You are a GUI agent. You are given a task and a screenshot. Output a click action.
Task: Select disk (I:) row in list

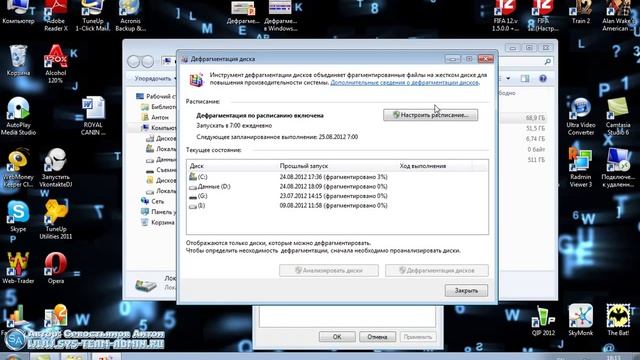(337, 206)
